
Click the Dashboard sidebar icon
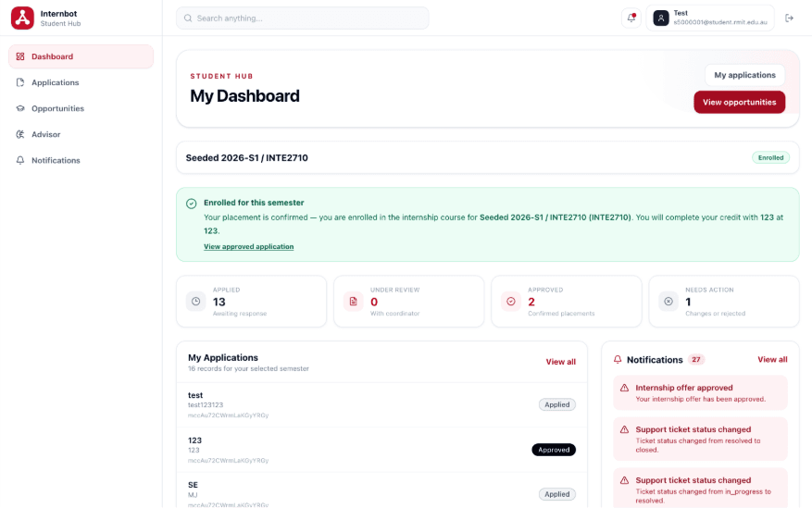[20, 56]
